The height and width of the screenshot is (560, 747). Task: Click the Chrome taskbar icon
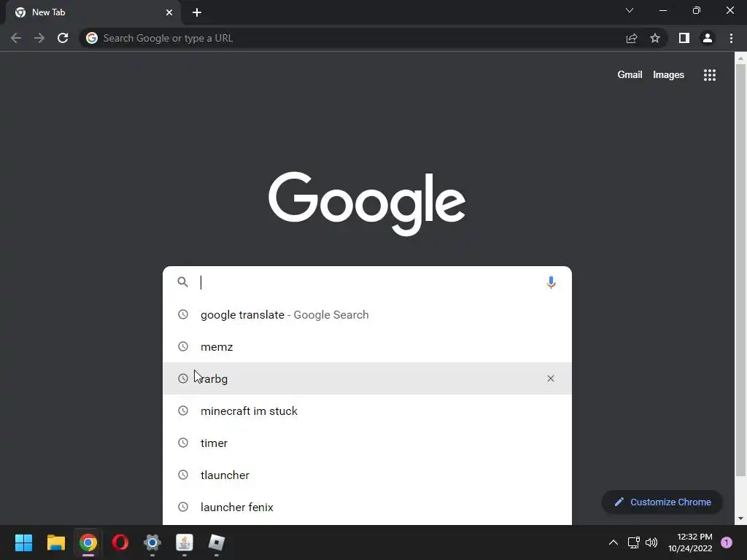88,542
